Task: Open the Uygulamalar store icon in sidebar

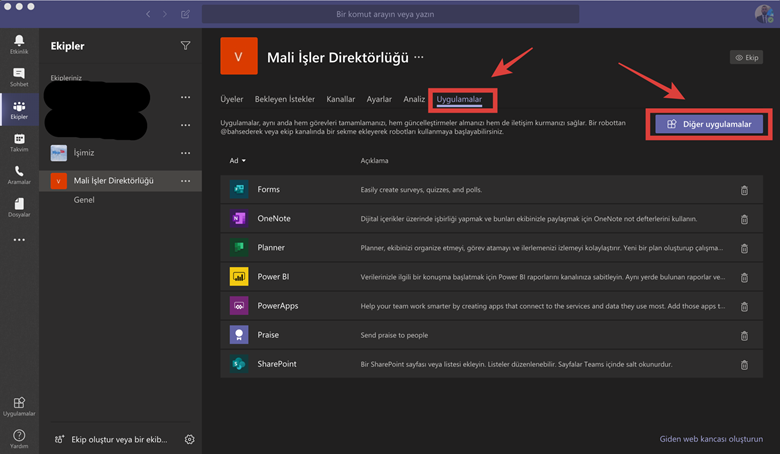Action: click(19, 406)
